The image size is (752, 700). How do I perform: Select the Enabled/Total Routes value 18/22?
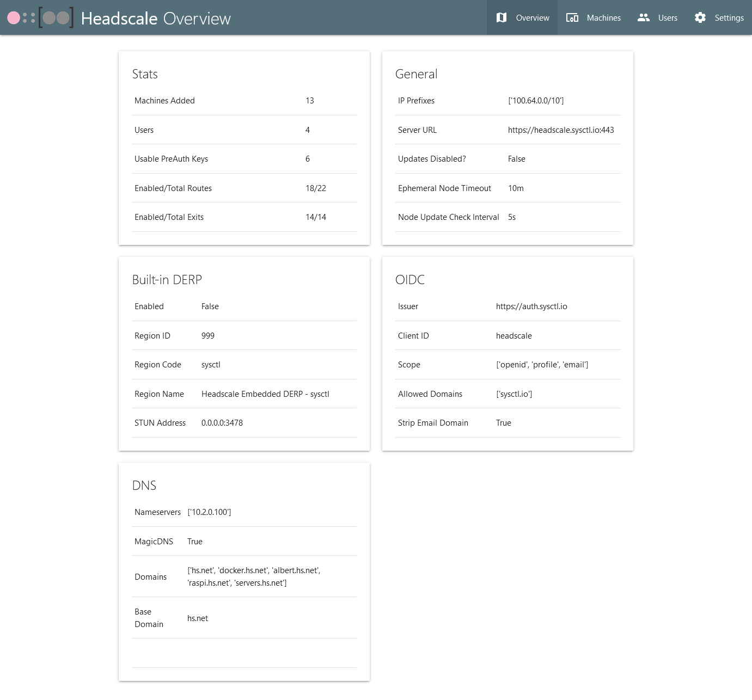pos(315,188)
